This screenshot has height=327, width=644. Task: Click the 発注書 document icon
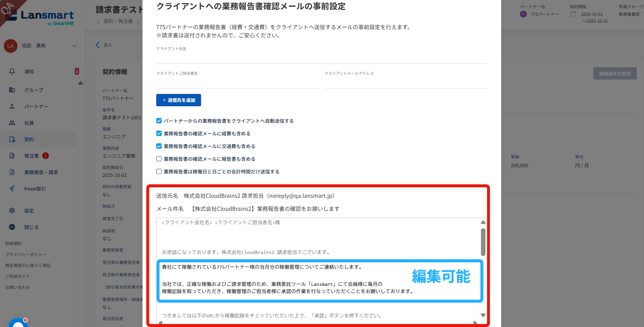click(x=12, y=156)
